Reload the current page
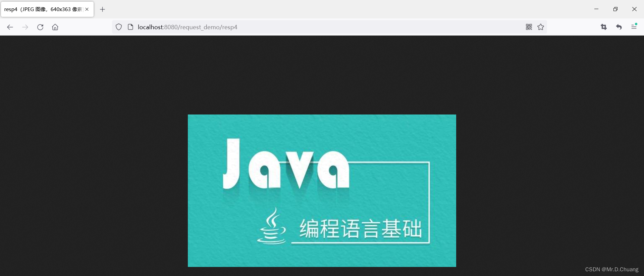Viewport: 644px width, 276px height. (40, 27)
